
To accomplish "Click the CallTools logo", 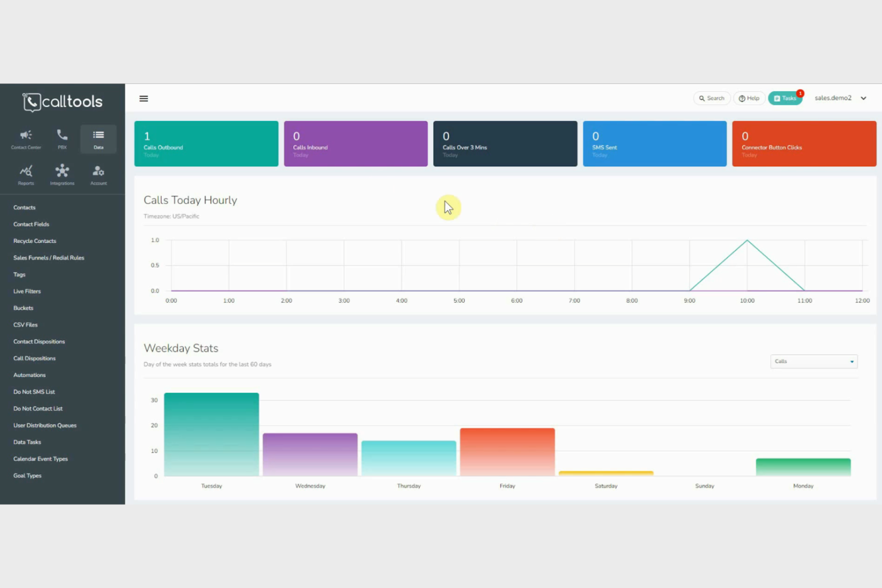I will (62, 102).
